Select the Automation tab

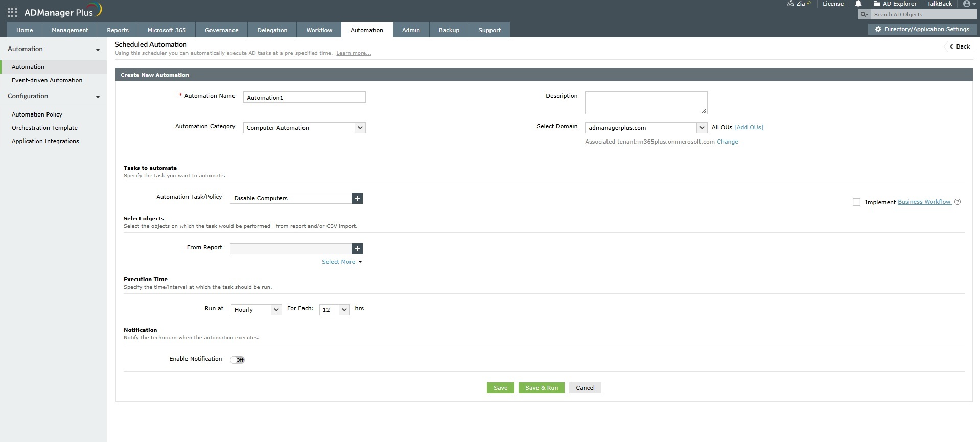pos(367,30)
